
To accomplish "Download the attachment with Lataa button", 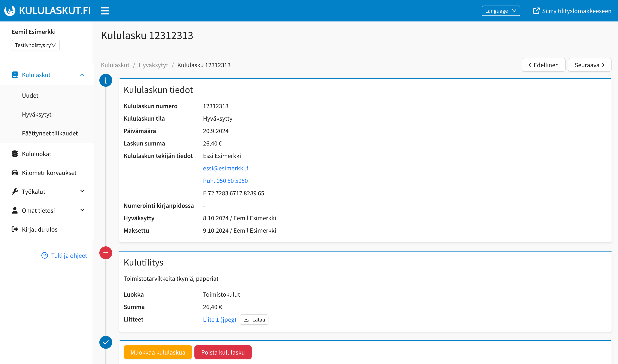I will coord(254,320).
